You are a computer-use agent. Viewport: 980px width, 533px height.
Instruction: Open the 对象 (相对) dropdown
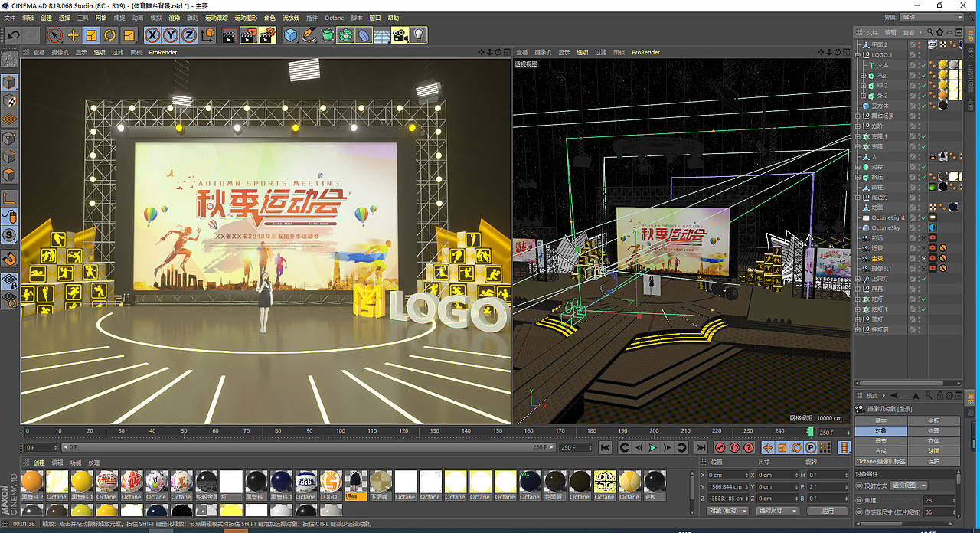point(726,511)
